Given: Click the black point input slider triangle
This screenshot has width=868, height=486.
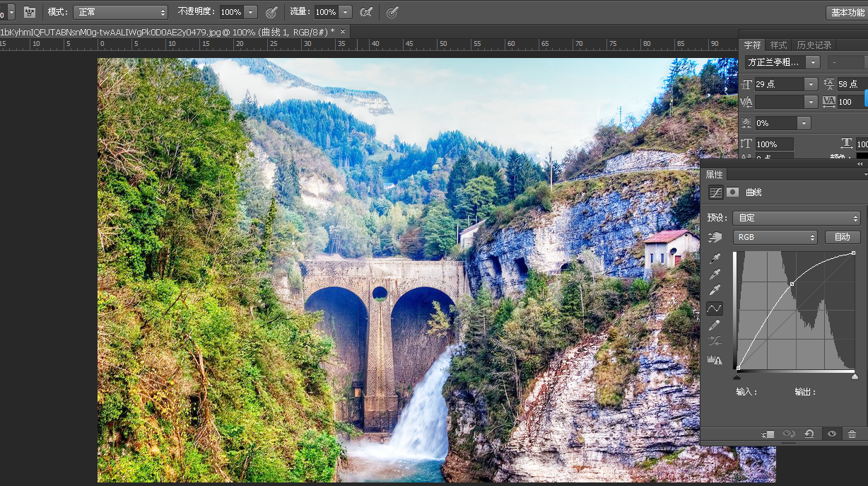Looking at the screenshot, I should pos(737,376).
